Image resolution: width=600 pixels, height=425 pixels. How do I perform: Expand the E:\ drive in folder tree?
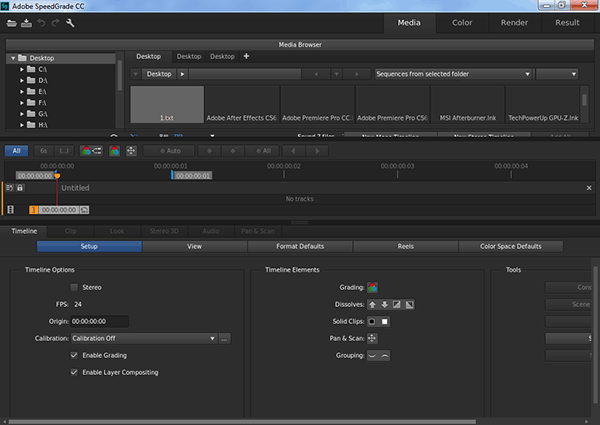(x=22, y=91)
